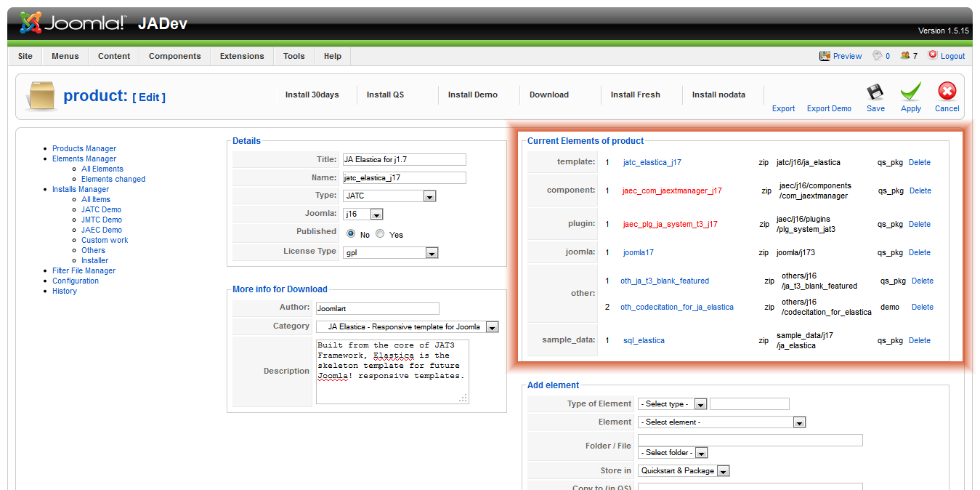Click the logged-in users icon showing 7
The image size is (980, 490).
click(904, 56)
